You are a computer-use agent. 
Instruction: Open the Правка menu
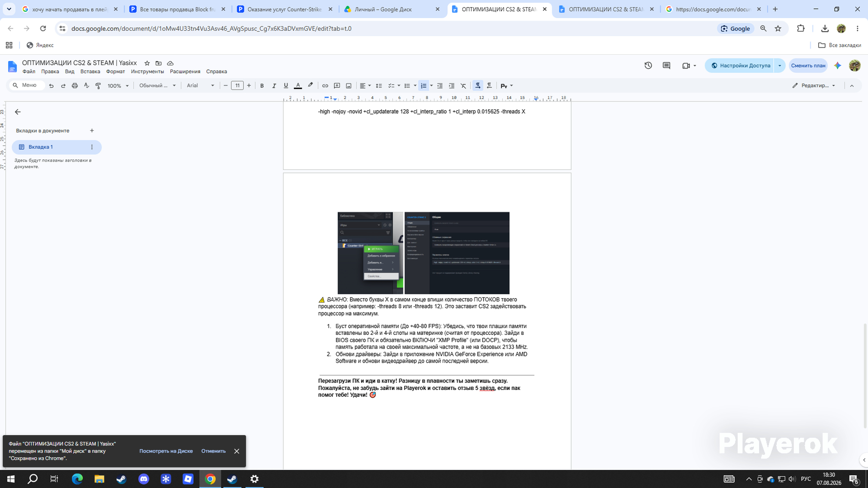tap(50, 72)
